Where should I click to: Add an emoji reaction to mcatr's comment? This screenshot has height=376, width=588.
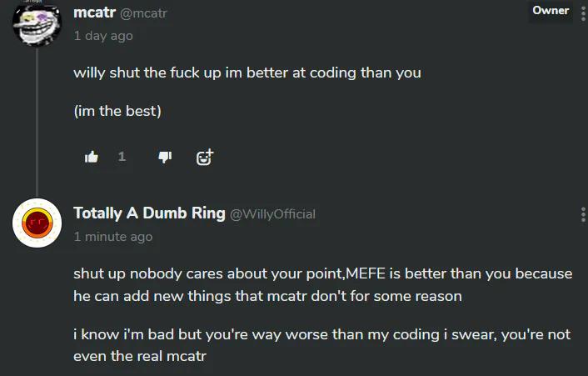(204, 156)
